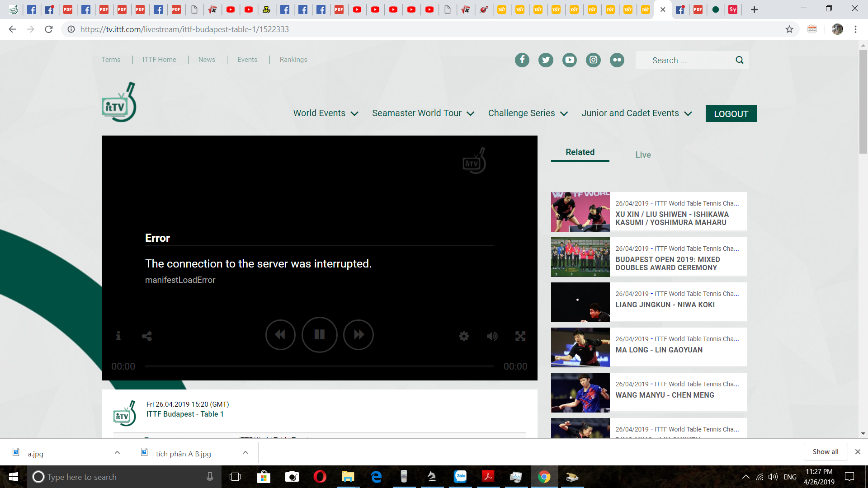This screenshot has height=488, width=868.
Task: Open the ITTF Twitter social icon
Action: point(546,60)
